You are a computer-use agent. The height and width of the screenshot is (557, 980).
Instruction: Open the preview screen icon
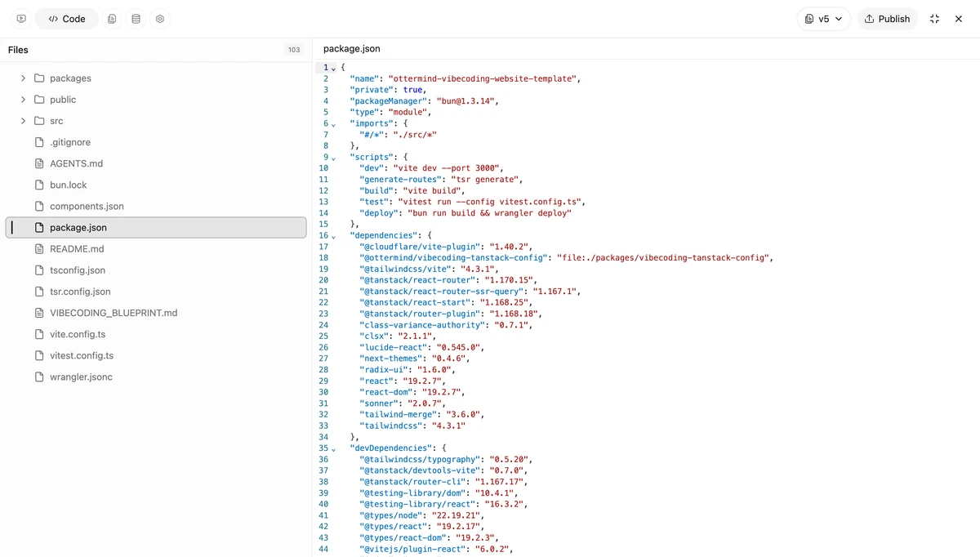[x=21, y=19]
